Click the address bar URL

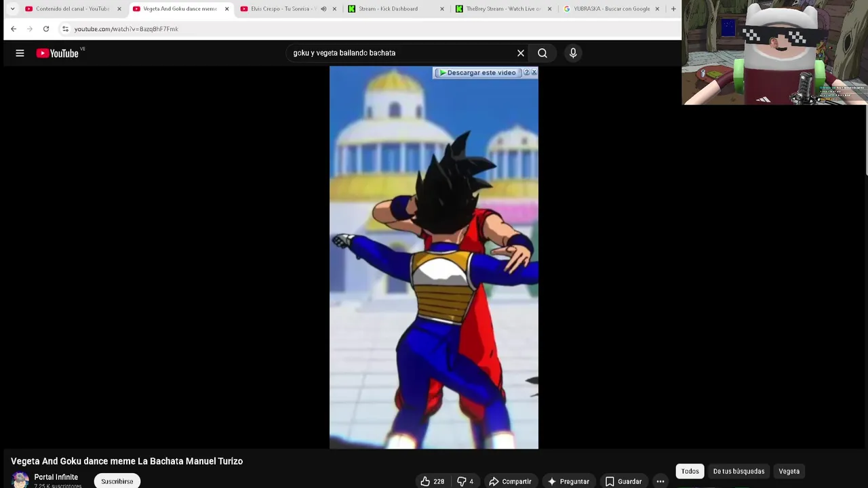126,29
